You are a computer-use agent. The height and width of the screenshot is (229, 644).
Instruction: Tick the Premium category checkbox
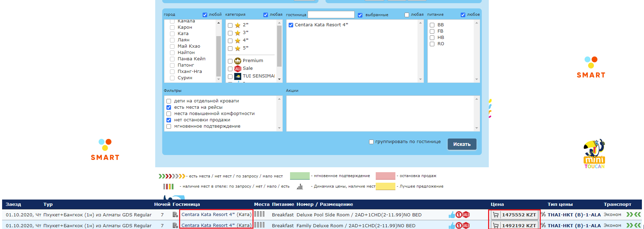230,61
